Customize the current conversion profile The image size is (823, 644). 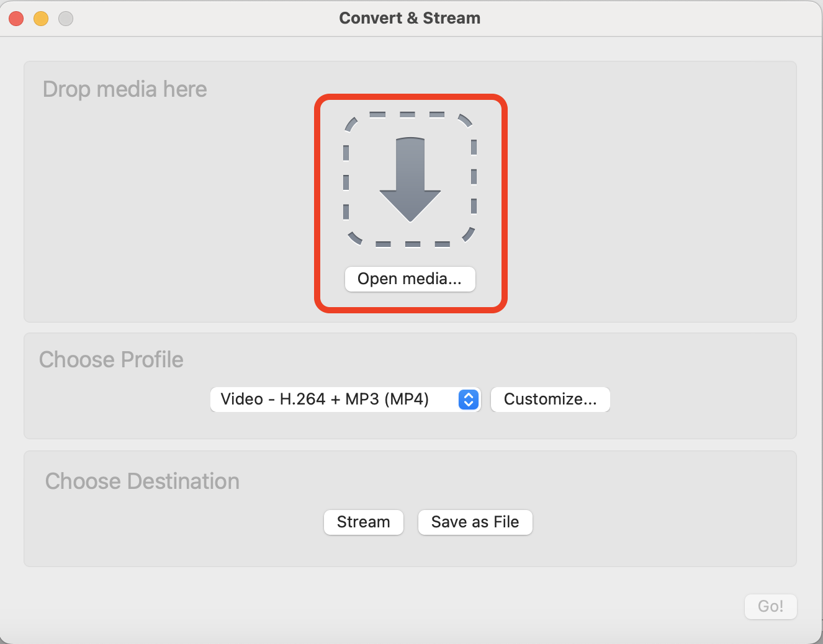click(550, 400)
